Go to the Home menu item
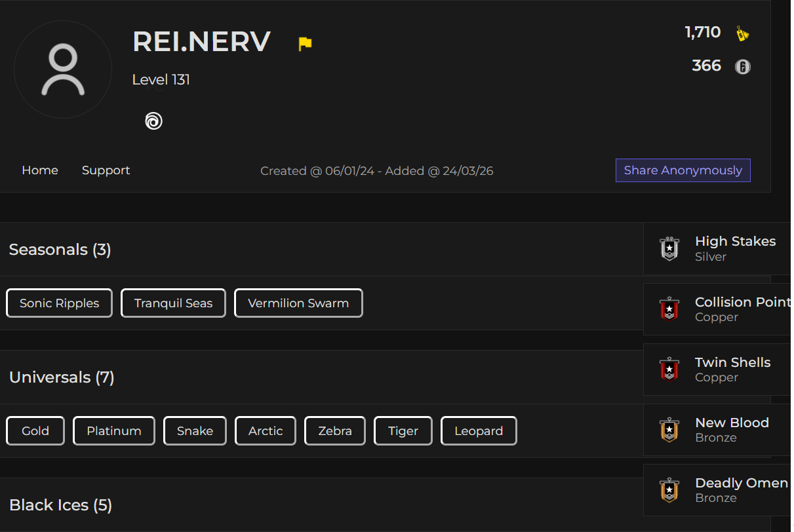 coord(40,170)
